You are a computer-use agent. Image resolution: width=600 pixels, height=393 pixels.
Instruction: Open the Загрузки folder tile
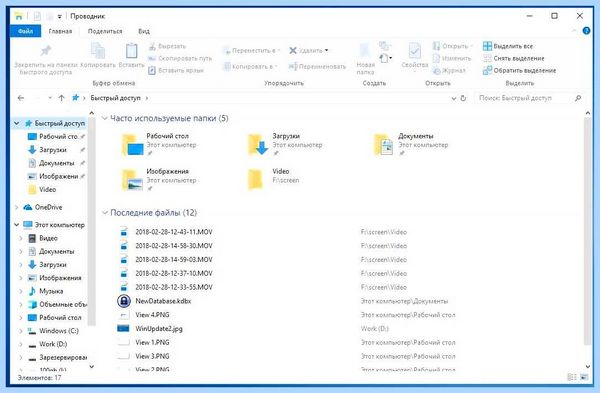(x=285, y=145)
